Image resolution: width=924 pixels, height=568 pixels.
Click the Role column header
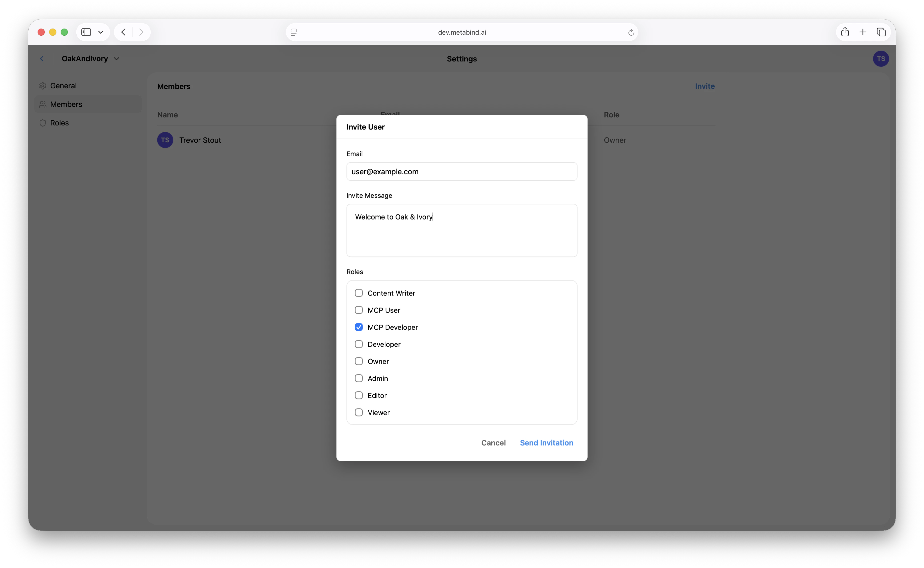(612, 115)
